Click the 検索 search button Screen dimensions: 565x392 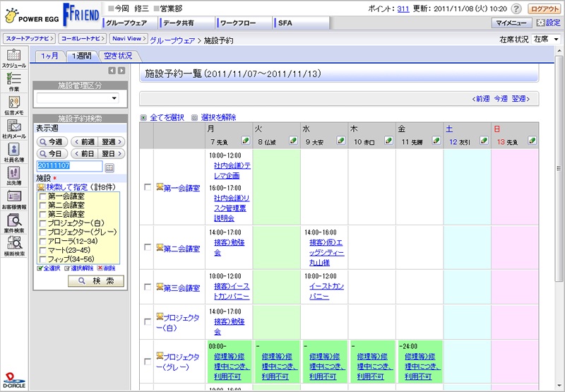pos(96,280)
